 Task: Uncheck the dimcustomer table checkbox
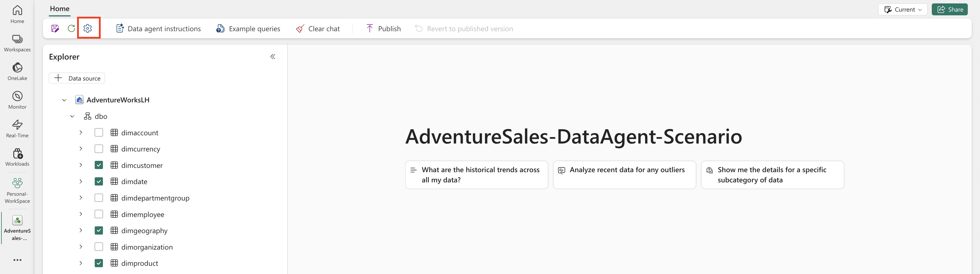[99, 165]
